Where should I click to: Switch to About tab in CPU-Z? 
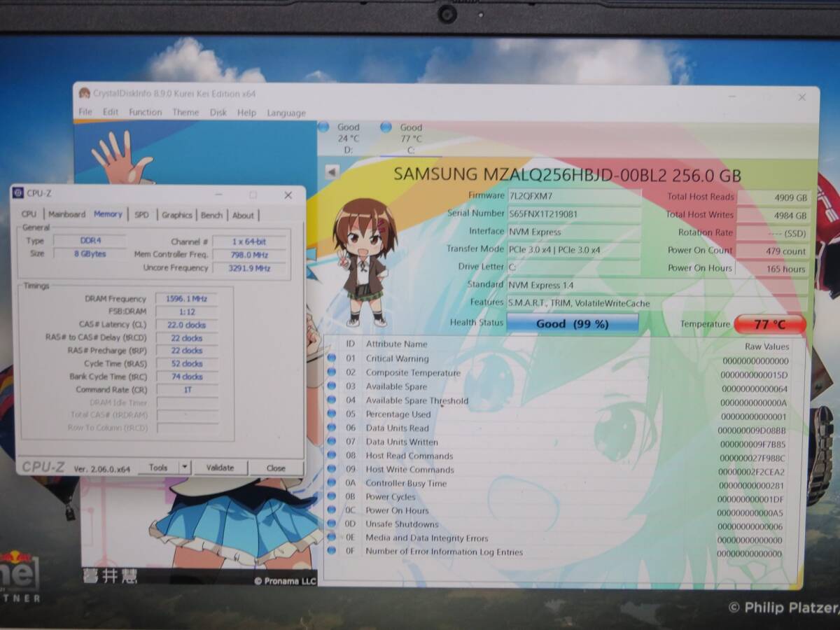click(243, 215)
